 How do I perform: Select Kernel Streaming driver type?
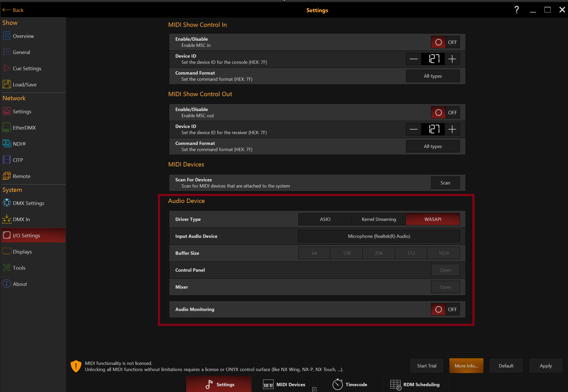[379, 219]
